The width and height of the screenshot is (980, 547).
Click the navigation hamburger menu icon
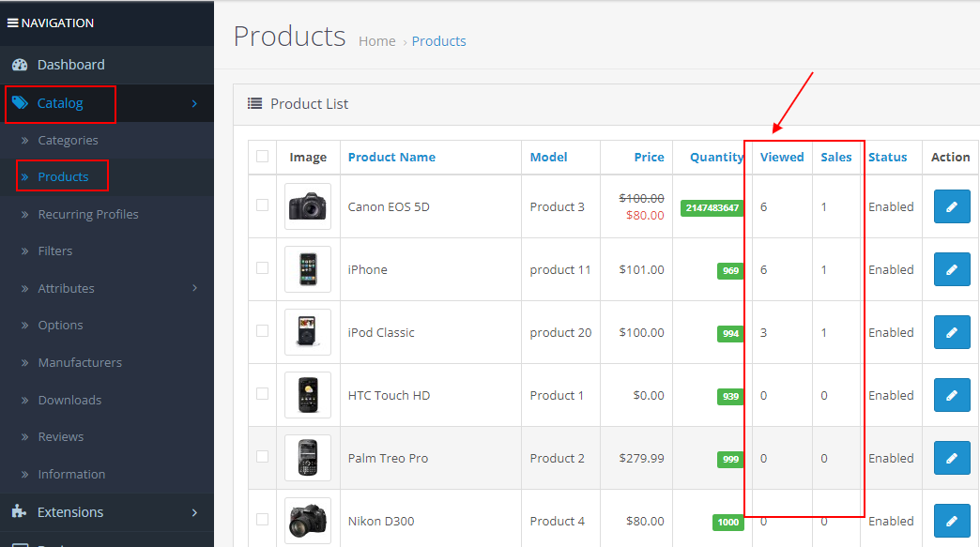click(12, 23)
